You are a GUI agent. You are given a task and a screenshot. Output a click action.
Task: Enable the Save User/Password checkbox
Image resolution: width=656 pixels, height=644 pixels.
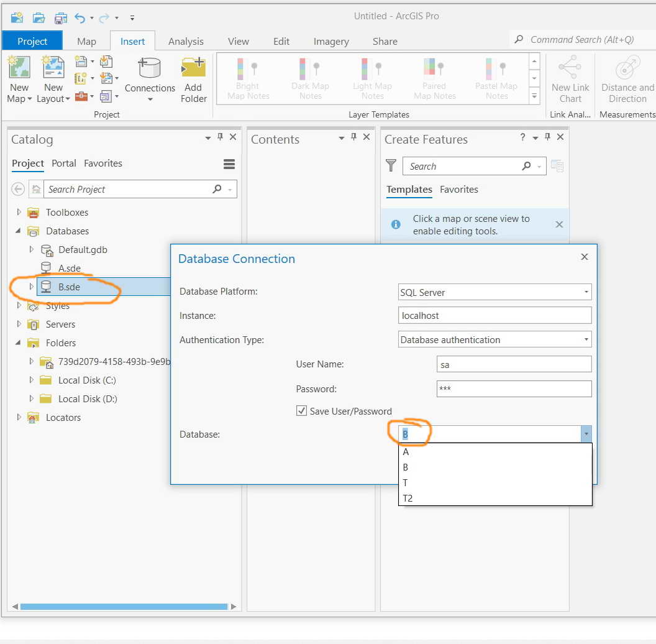click(301, 410)
